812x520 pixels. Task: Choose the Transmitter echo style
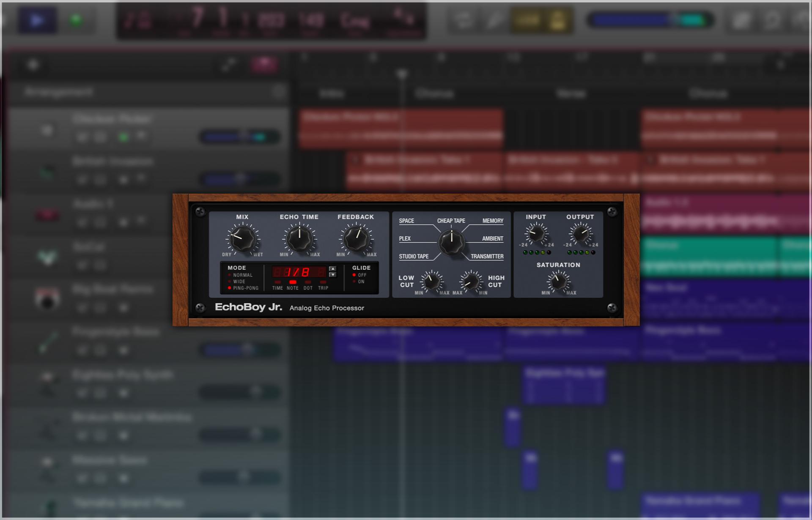click(487, 256)
